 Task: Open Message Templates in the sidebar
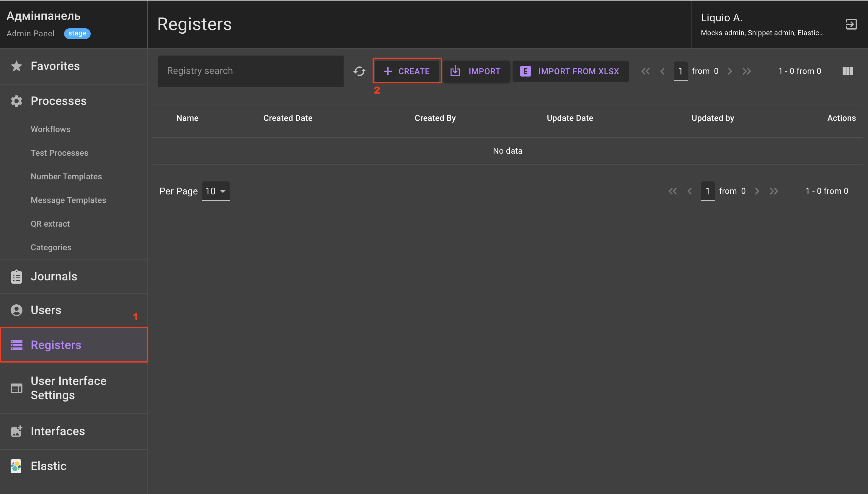click(x=68, y=200)
